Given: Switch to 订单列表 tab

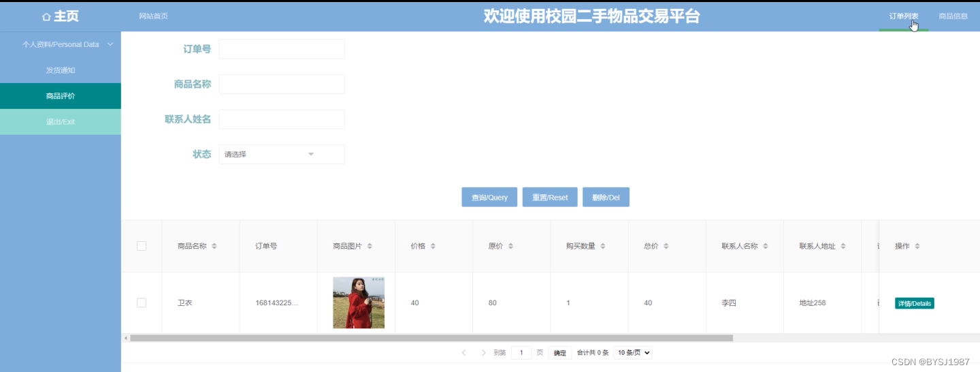Looking at the screenshot, I should [904, 16].
